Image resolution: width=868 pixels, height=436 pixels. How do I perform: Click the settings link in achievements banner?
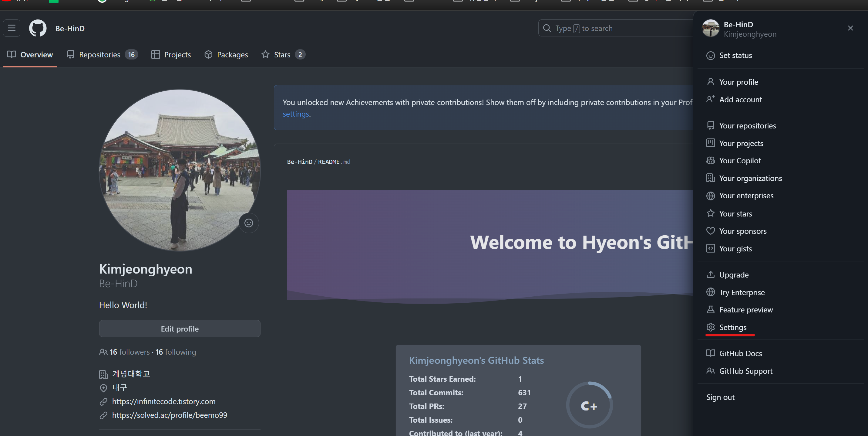tap(295, 114)
